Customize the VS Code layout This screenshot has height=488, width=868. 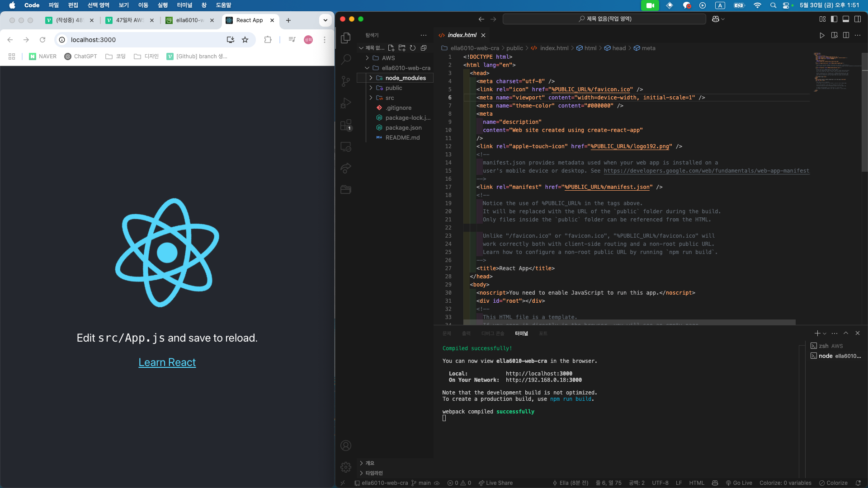(822, 19)
